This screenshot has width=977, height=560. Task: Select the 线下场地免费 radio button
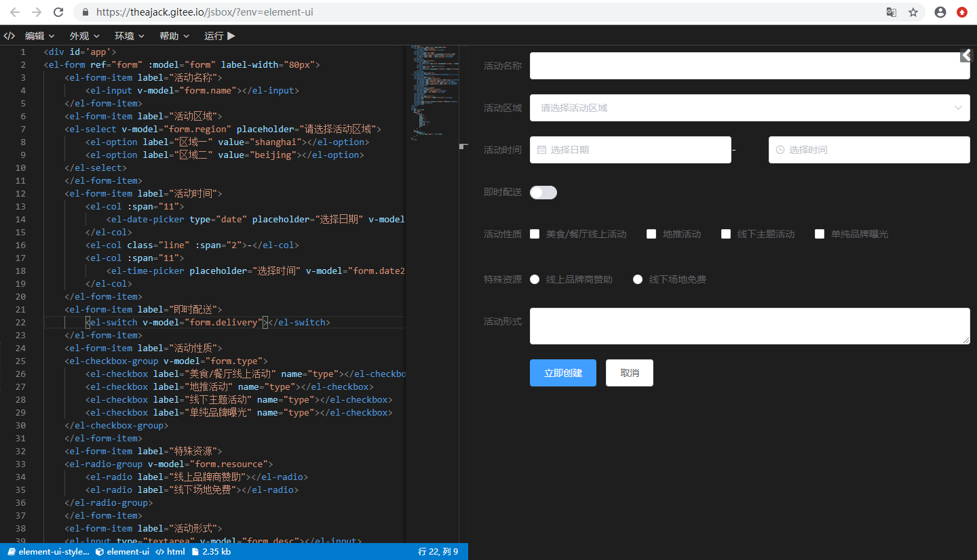638,279
